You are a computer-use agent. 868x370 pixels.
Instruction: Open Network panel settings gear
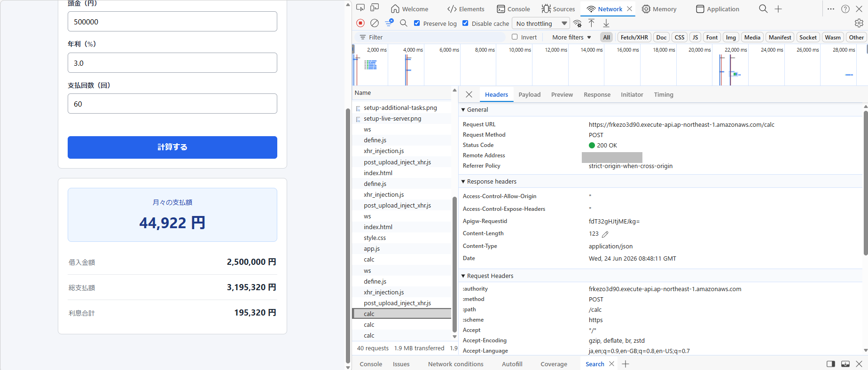(859, 23)
